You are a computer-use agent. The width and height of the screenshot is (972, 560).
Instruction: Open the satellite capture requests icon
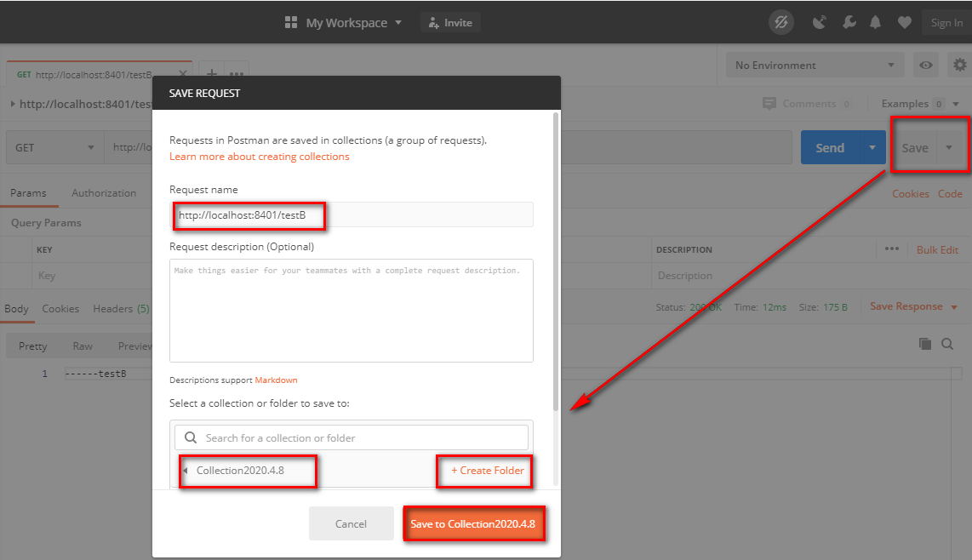820,23
